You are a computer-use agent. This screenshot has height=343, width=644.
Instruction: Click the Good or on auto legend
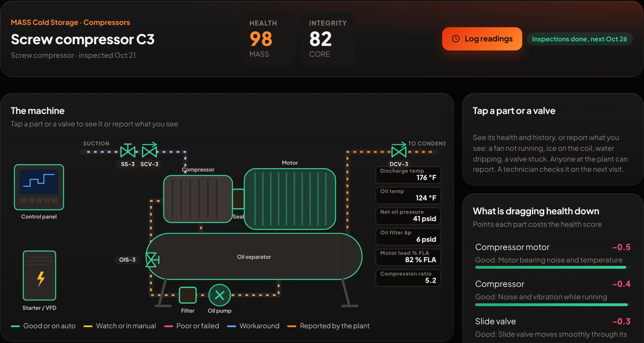[43, 326]
